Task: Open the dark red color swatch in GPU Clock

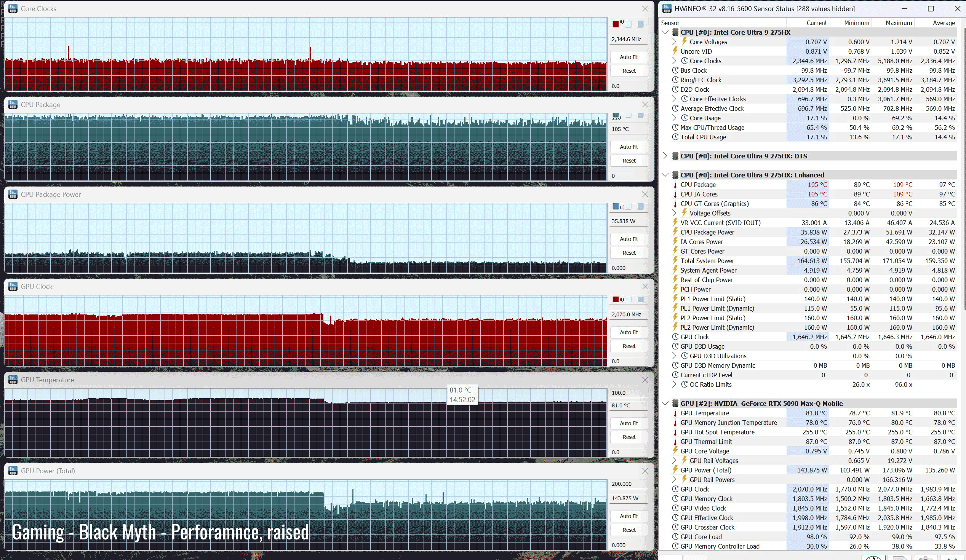Action: pos(616,300)
